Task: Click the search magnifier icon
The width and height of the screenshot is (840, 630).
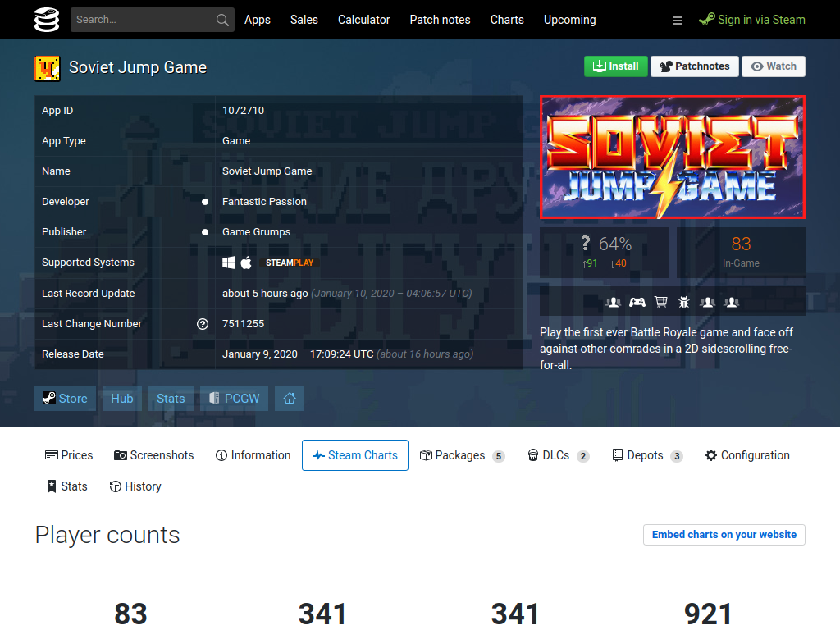Action: coord(222,20)
